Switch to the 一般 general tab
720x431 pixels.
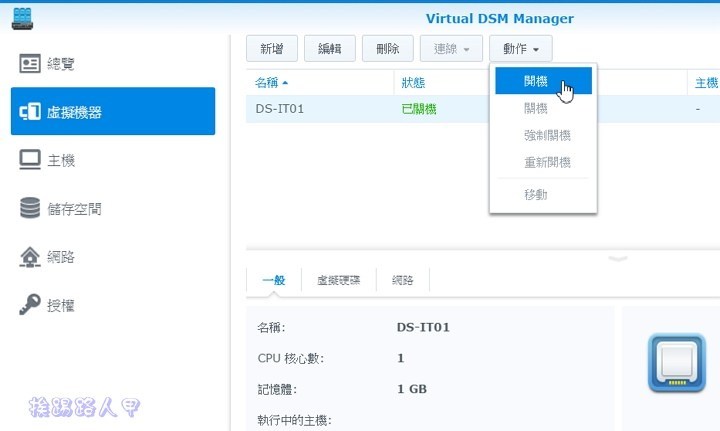274,280
